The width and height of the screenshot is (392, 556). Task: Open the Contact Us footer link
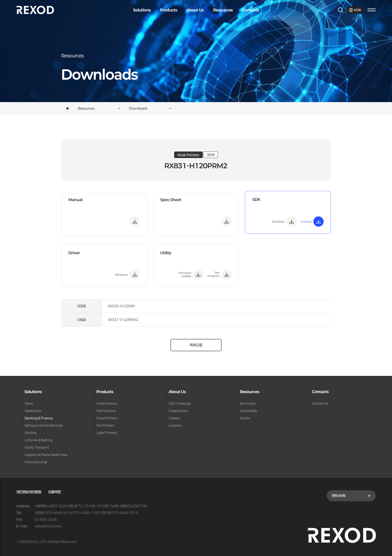[x=320, y=403]
